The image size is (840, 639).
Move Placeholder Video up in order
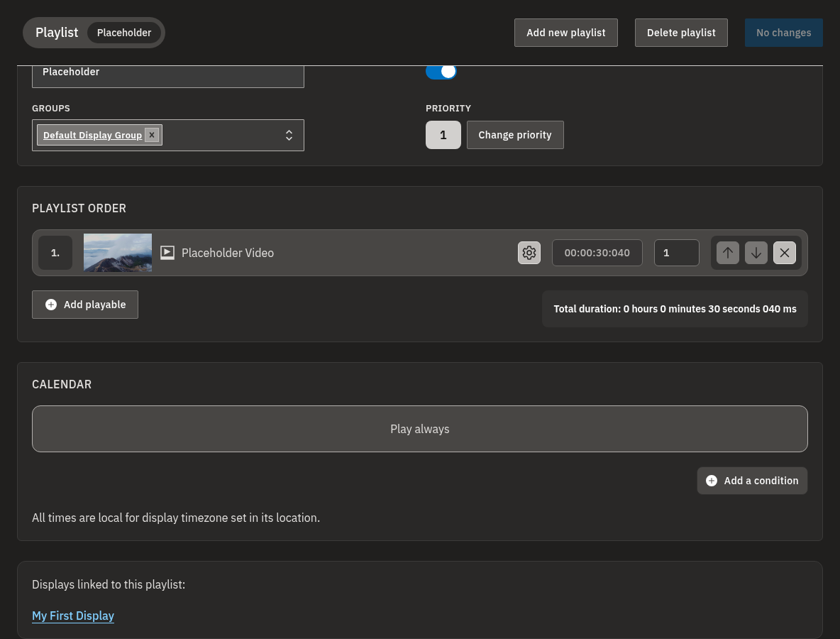727,253
